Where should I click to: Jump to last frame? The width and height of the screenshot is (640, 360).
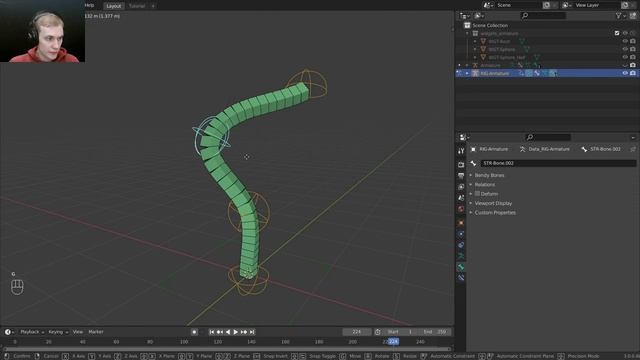pyautogui.click(x=252, y=332)
